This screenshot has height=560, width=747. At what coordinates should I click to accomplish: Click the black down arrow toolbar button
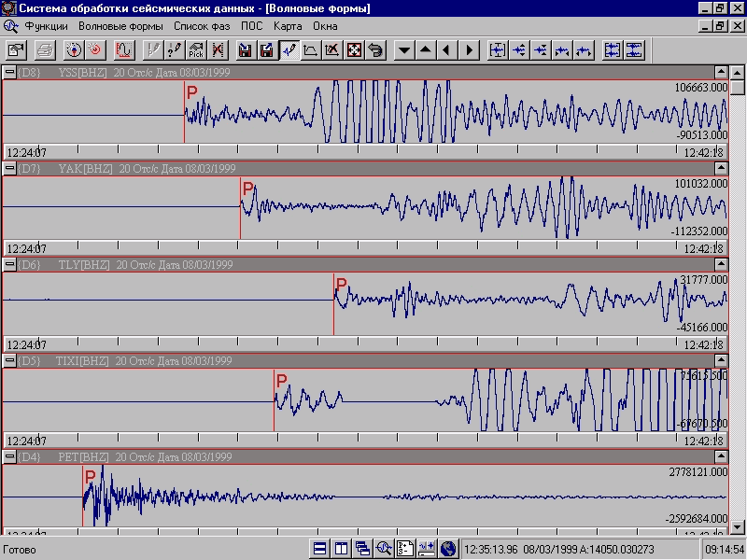click(403, 49)
